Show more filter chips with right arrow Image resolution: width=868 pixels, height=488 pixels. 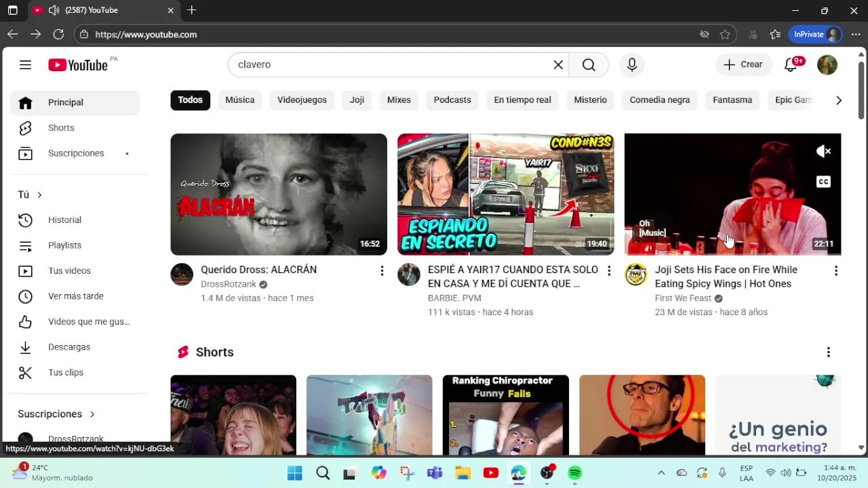click(x=838, y=100)
